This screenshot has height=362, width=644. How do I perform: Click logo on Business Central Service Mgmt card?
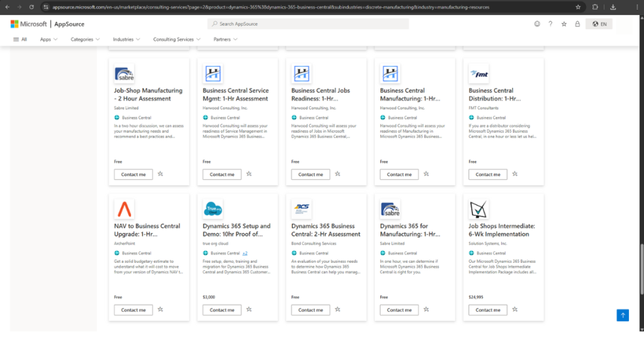click(x=213, y=74)
